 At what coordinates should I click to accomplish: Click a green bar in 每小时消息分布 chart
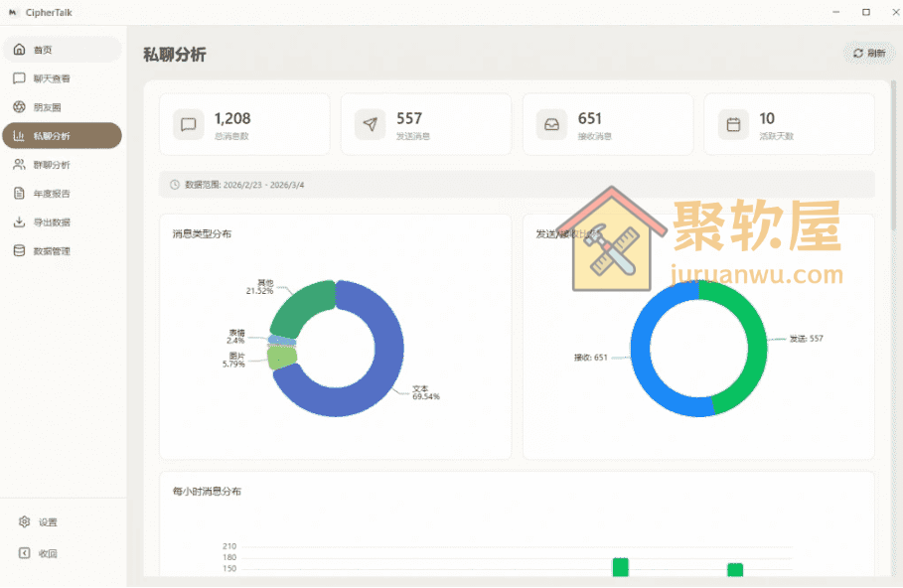pos(619,566)
